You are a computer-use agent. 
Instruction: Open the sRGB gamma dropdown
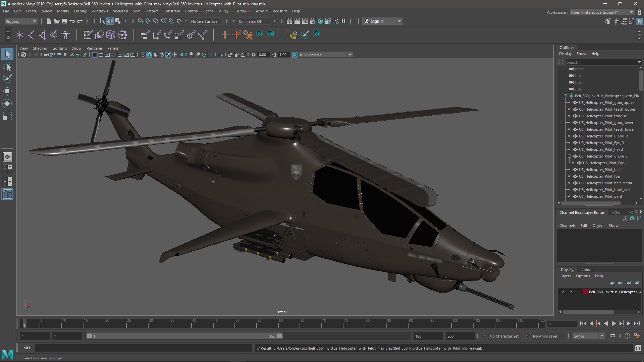click(325, 55)
